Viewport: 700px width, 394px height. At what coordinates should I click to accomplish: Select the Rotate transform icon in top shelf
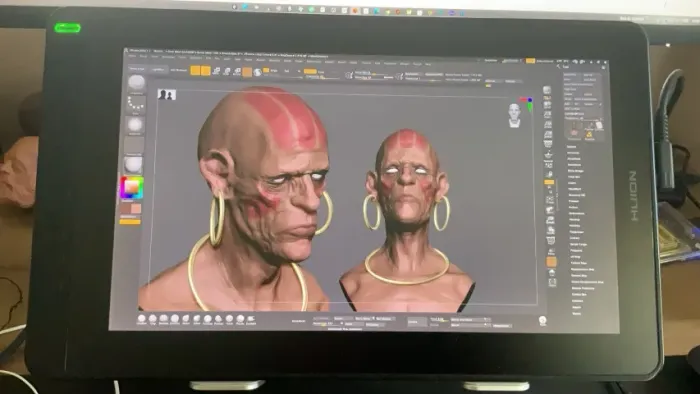pos(237,71)
